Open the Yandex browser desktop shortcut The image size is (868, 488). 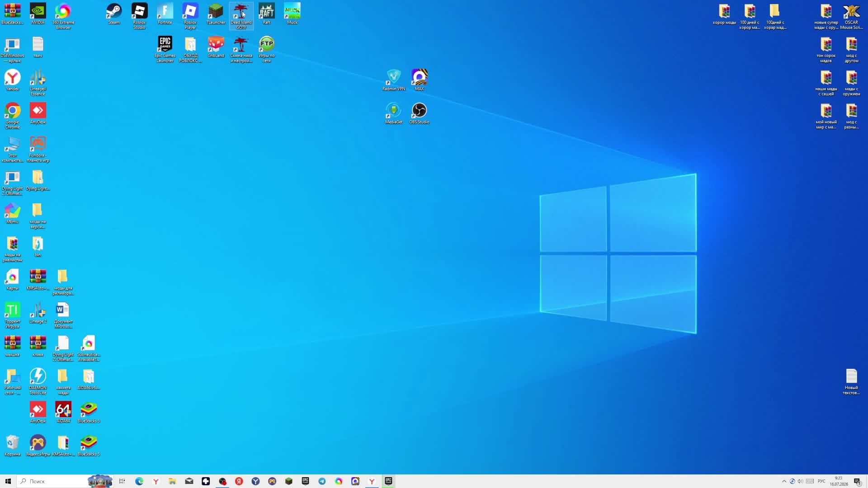click(x=12, y=80)
